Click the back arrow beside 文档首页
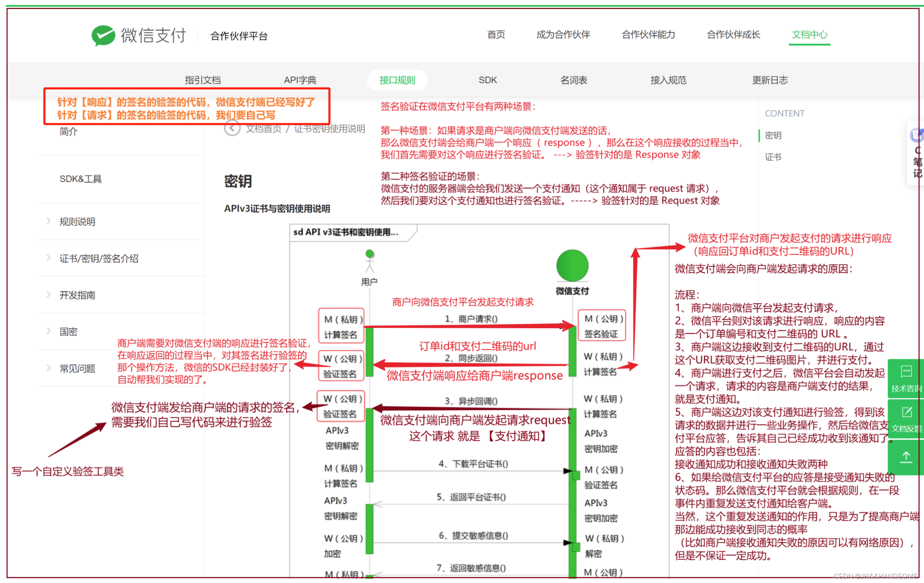The width and height of the screenshot is (924, 583). point(232,128)
